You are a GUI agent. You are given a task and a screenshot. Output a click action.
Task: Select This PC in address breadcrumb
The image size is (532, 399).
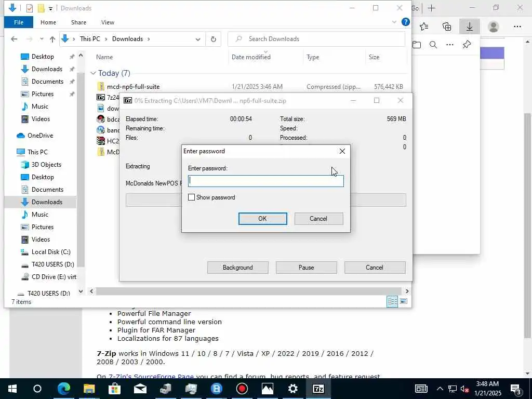tap(90, 39)
